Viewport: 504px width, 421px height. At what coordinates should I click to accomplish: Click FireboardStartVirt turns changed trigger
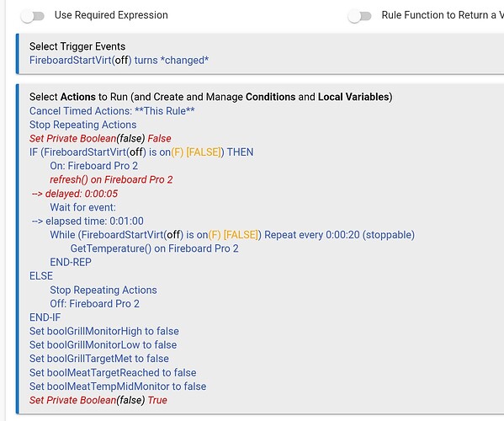tap(119, 60)
